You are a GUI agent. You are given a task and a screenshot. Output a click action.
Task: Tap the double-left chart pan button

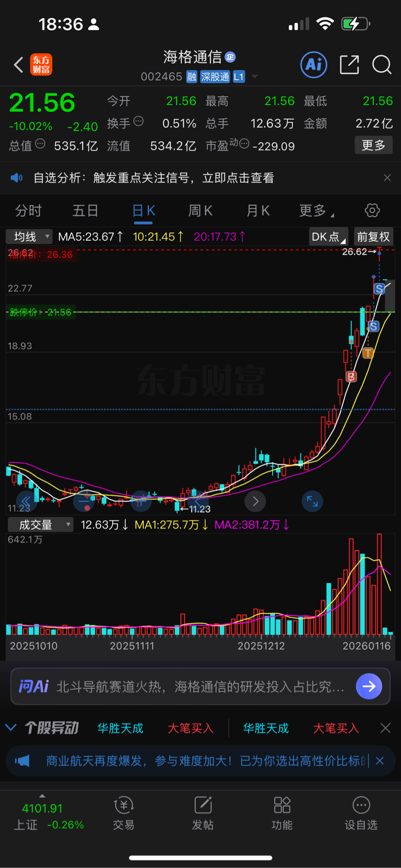click(x=26, y=501)
